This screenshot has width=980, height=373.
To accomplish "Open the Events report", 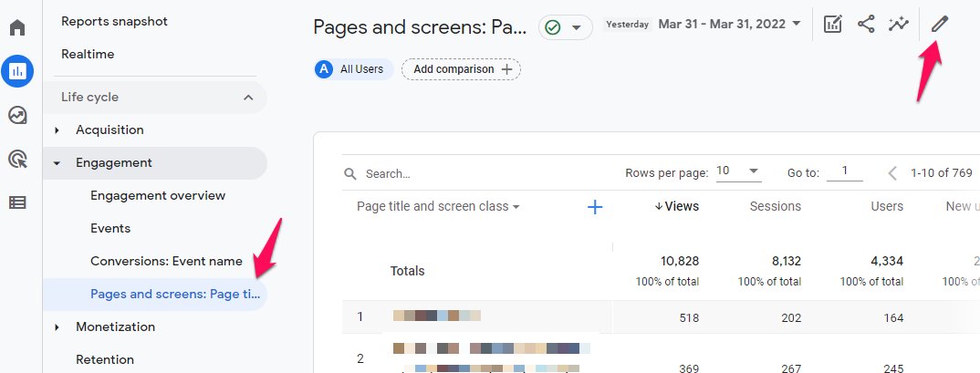I will pyautogui.click(x=110, y=229).
